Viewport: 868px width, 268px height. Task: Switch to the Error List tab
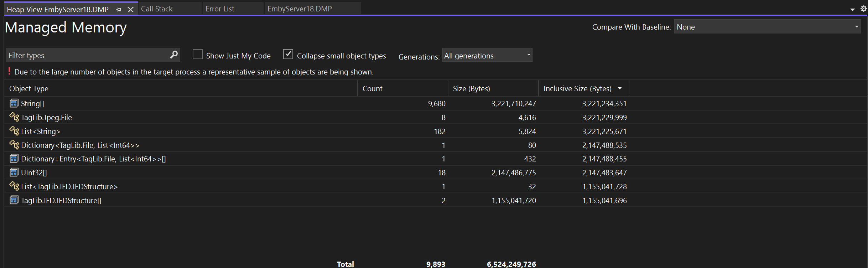tap(220, 9)
